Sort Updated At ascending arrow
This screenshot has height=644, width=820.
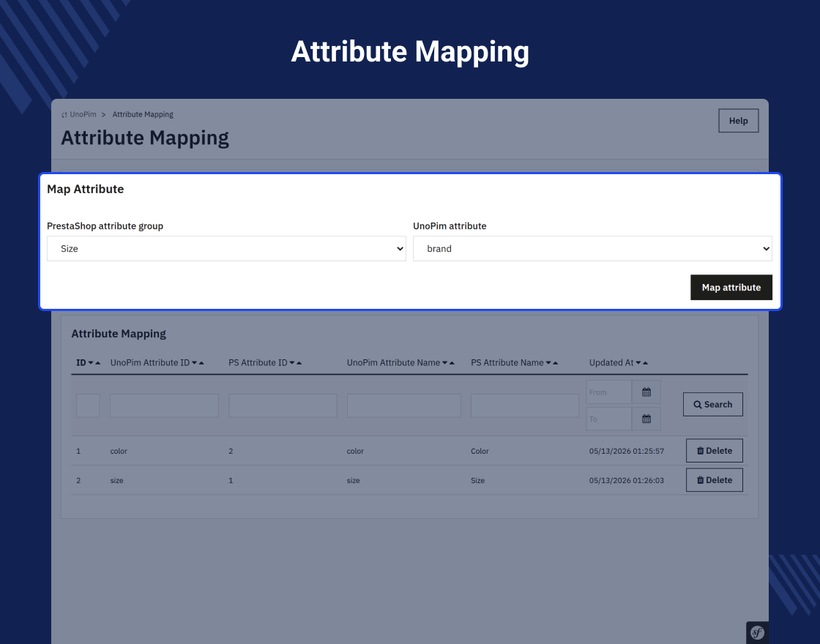tap(645, 363)
